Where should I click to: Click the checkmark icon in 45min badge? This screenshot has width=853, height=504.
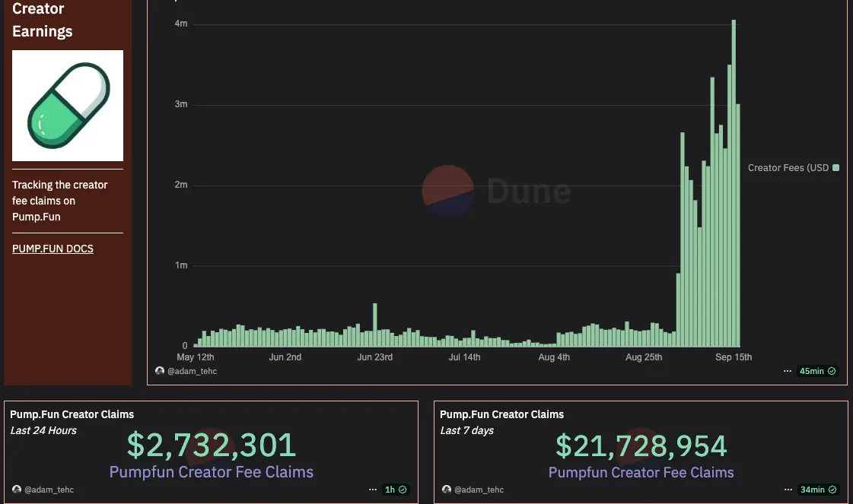point(832,371)
